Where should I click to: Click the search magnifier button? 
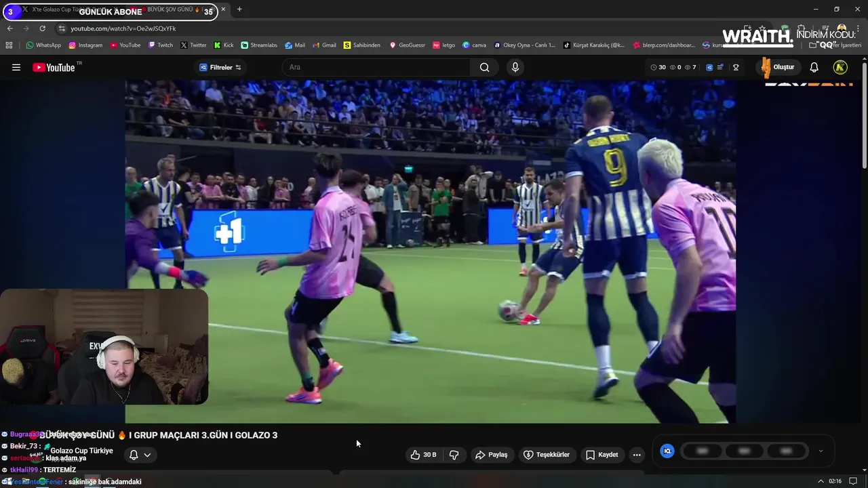pos(484,67)
